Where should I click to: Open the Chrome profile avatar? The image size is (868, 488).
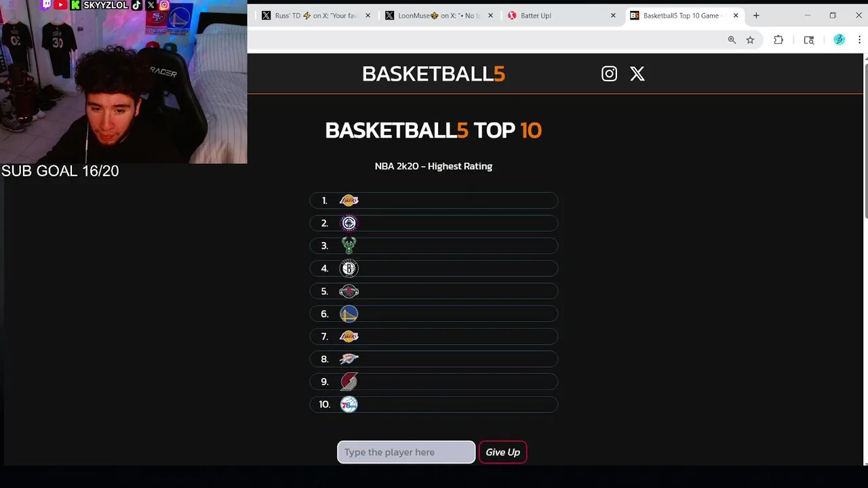[x=840, y=40]
